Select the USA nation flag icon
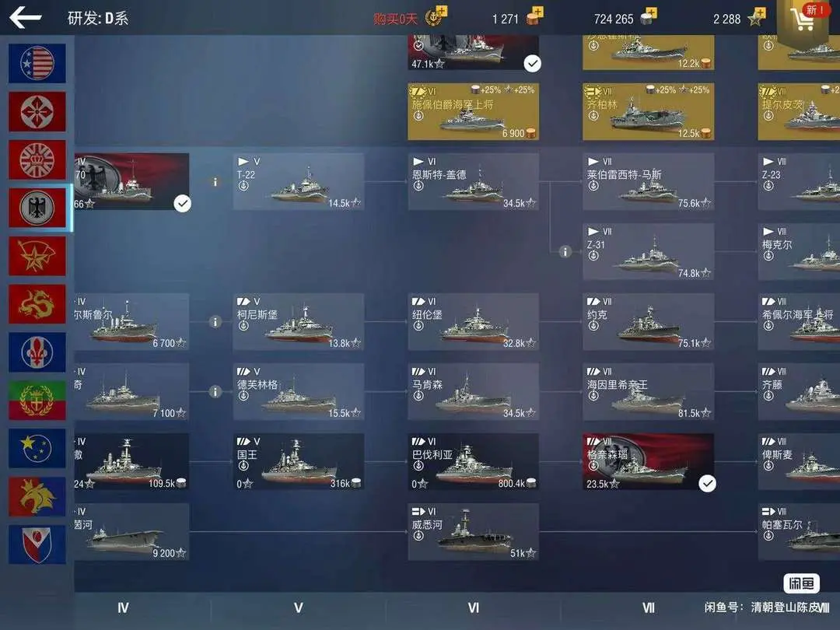Viewport: 840px width, 630px height. tap(37, 63)
